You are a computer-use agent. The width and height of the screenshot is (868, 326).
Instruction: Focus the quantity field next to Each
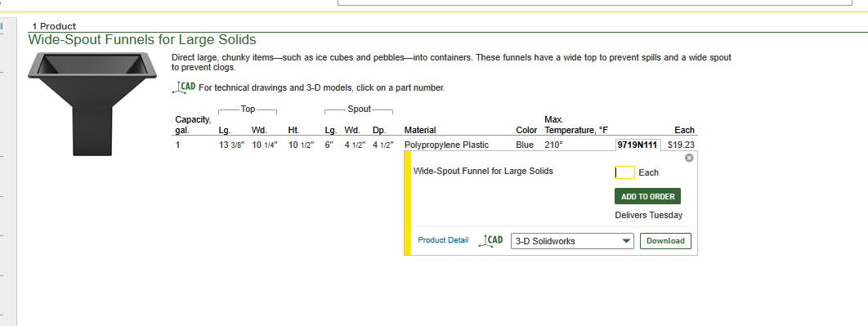624,172
